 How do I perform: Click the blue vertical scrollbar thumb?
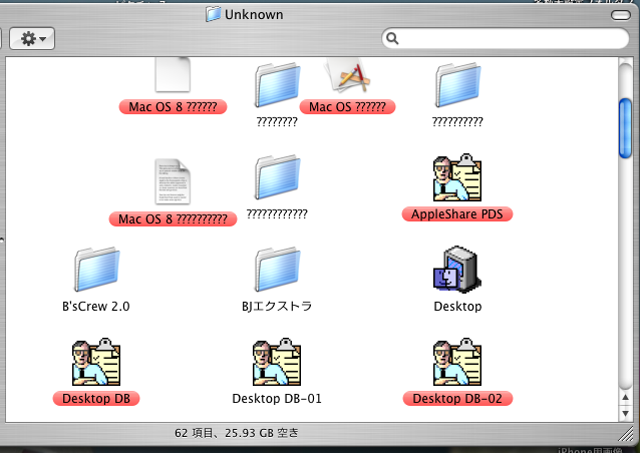point(625,128)
